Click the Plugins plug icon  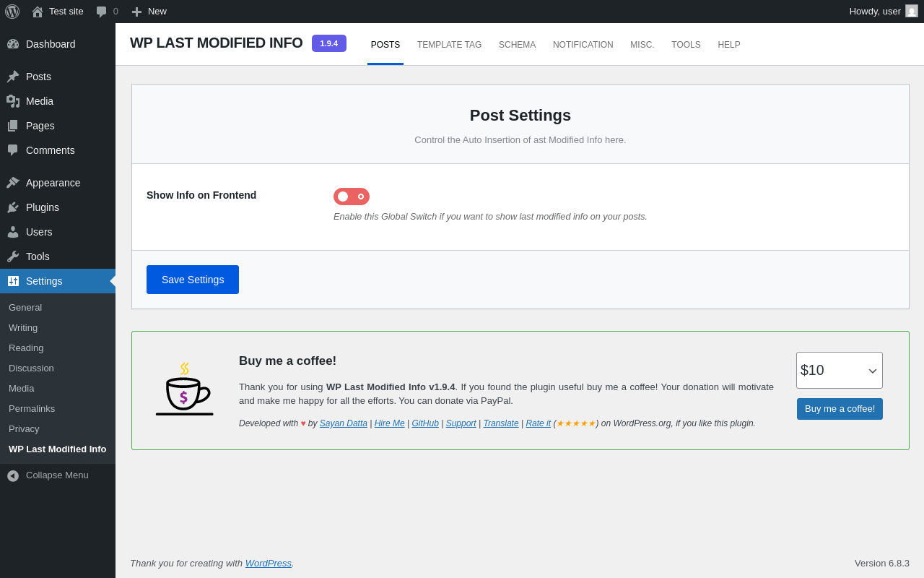13,207
